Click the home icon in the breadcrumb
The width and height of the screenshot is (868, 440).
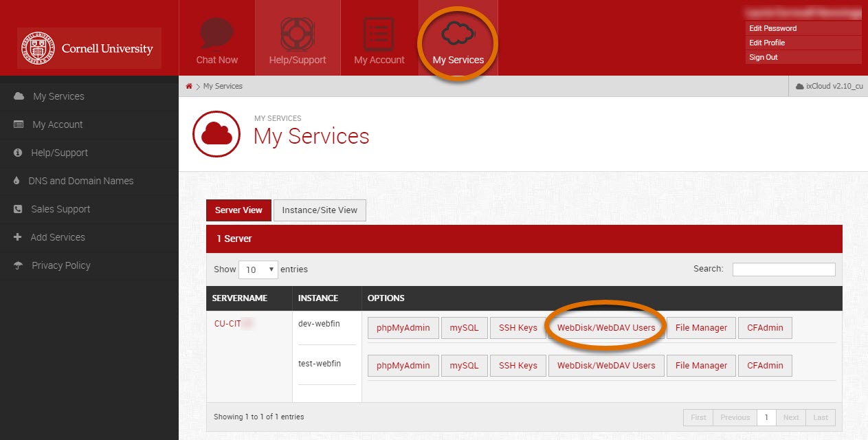point(189,86)
